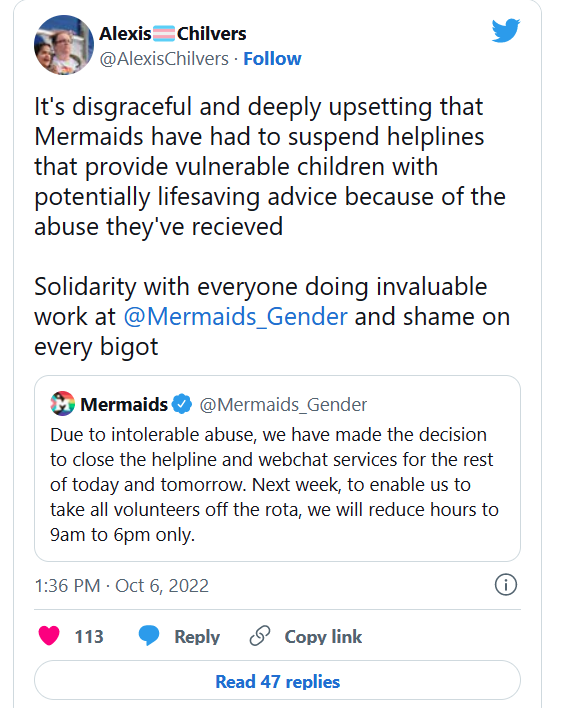Viewport: 564px width, 708px height.
Task: Open the Mermaids account avatar icon
Action: point(62,404)
